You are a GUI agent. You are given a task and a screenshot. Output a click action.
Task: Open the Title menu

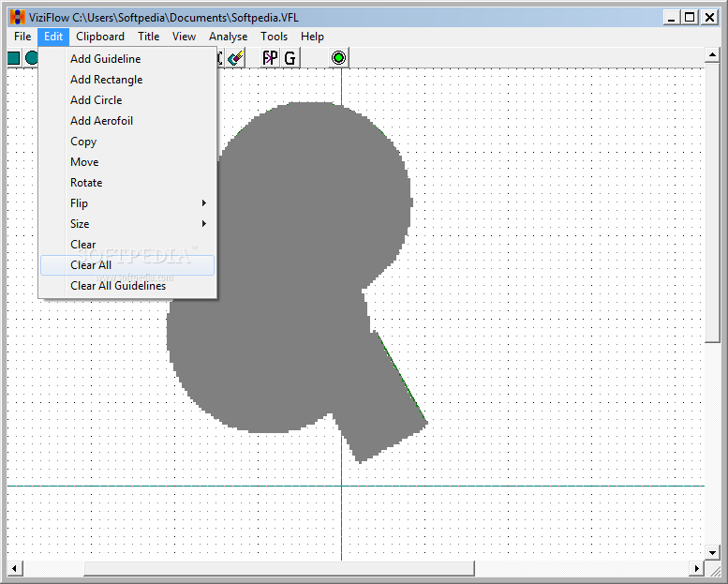pyautogui.click(x=149, y=37)
